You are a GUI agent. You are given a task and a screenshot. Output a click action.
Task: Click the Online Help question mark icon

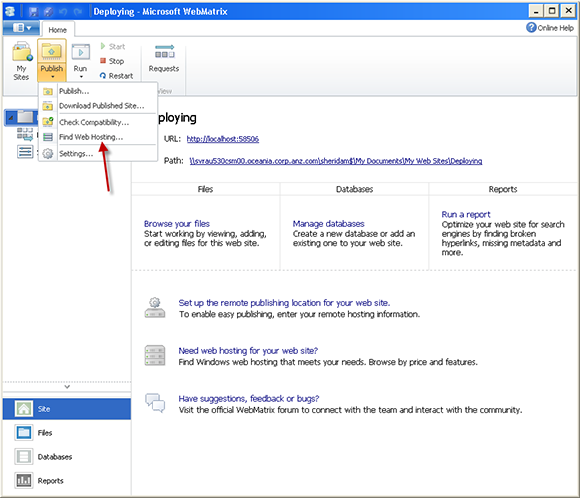[x=531, y=28]
